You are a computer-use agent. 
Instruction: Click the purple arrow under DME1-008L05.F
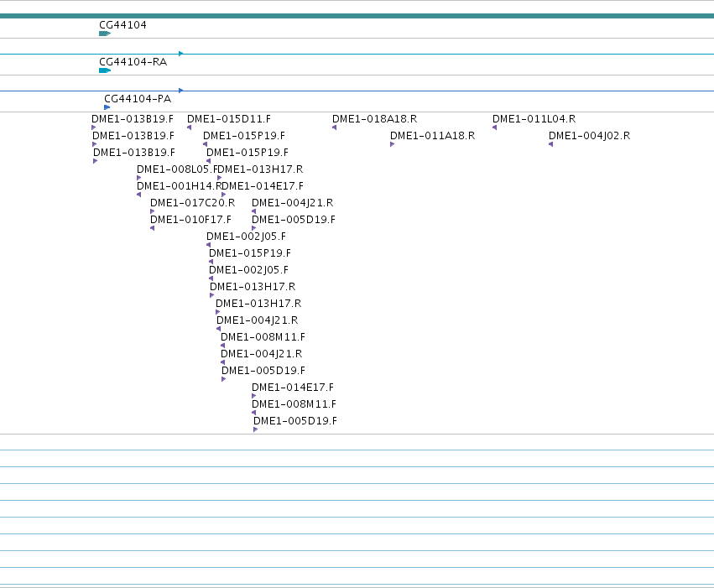click(x=139, y=178)
